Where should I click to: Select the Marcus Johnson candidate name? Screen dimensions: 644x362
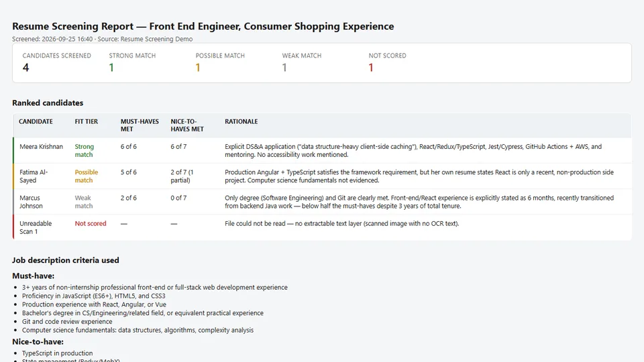click(x=31, y=202)
